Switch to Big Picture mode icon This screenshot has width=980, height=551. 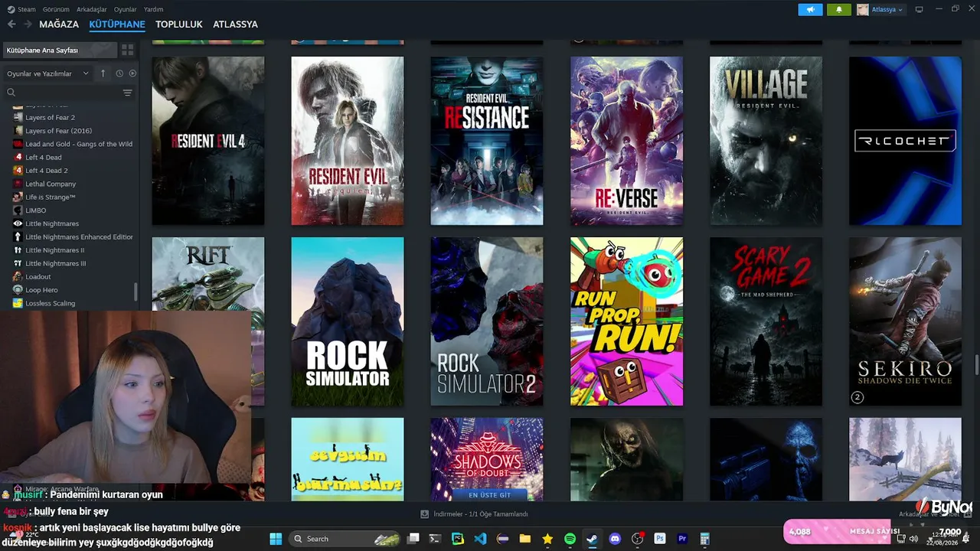(920, 9)
